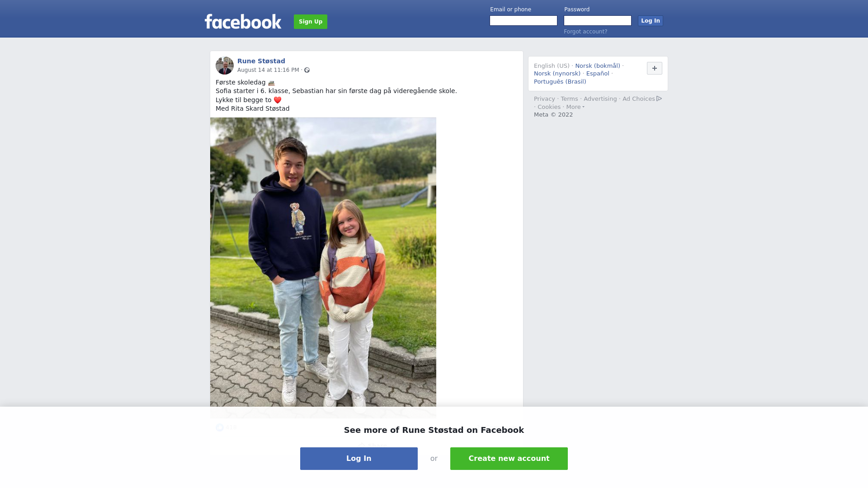Open the Forgot account link
The width and height of the screenshot is (868, 488).
tap(585, 32)
